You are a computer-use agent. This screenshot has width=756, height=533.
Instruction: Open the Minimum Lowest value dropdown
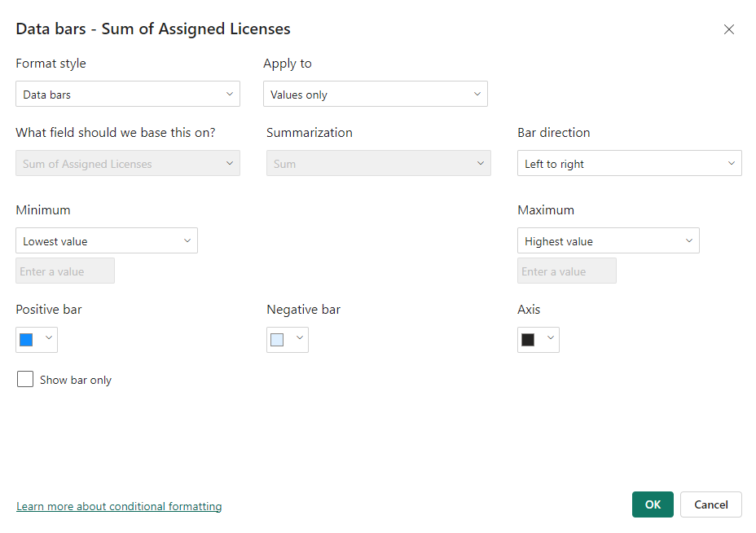click(x=107, y=240)
